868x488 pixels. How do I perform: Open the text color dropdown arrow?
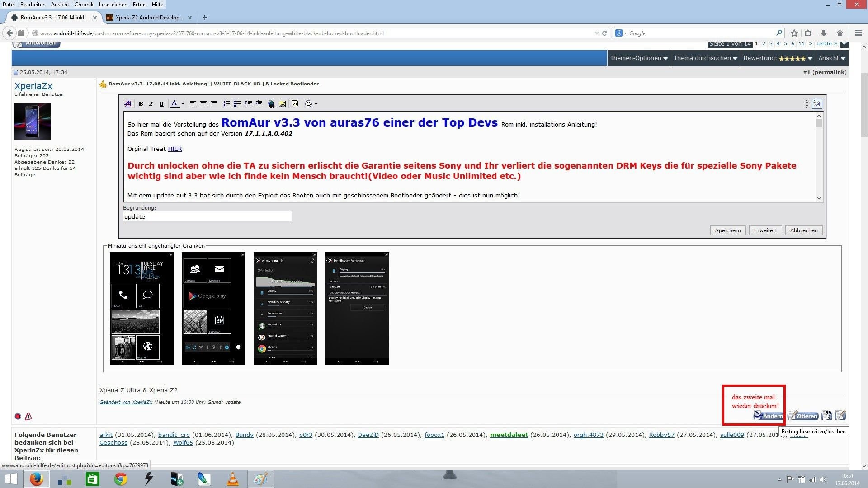click(x=183, y=104)
